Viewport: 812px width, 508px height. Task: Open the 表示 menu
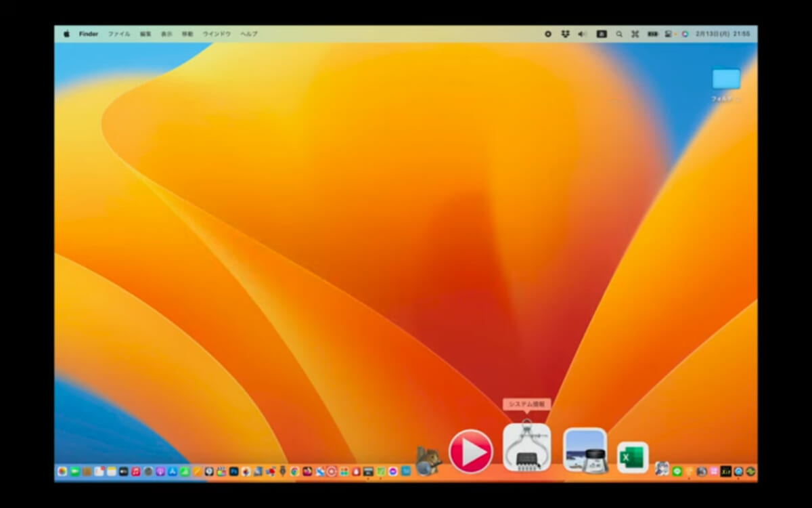coord(166,34)
